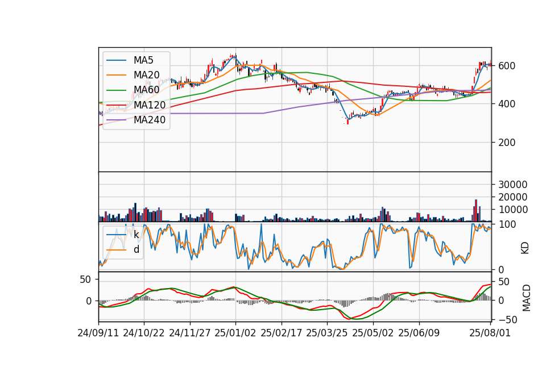This screenshot has height=392, width=546.
Task: Click the 25/02/17 date axis label
Action: pyautogui.click(x=282, y=333)
